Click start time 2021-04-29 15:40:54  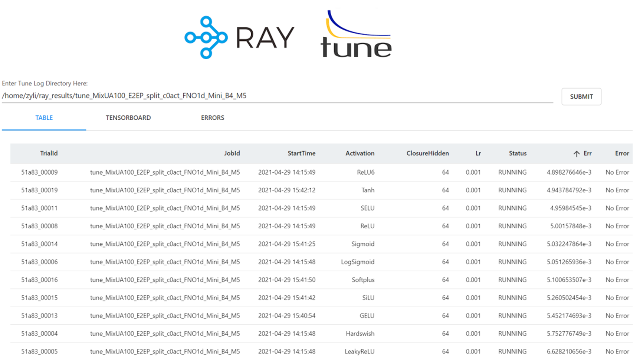click(x=287, y=316)
